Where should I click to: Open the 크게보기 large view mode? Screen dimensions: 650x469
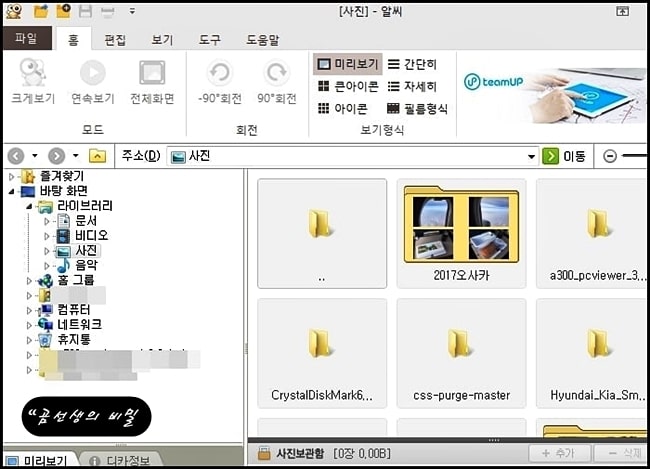33,81
